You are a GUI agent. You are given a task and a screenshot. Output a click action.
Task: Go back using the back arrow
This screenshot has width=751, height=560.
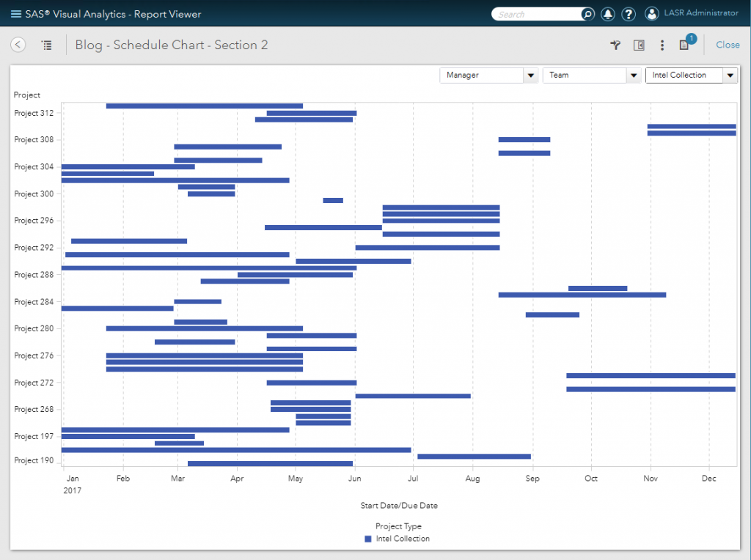[18, 45]
